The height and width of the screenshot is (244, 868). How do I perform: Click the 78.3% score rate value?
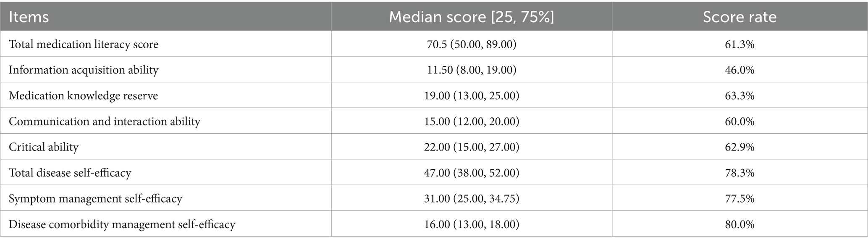(740, 173)
